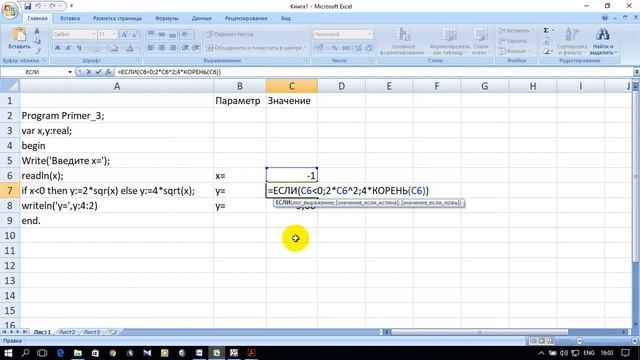Open the font size dropdown

click(x=114, y=34)
